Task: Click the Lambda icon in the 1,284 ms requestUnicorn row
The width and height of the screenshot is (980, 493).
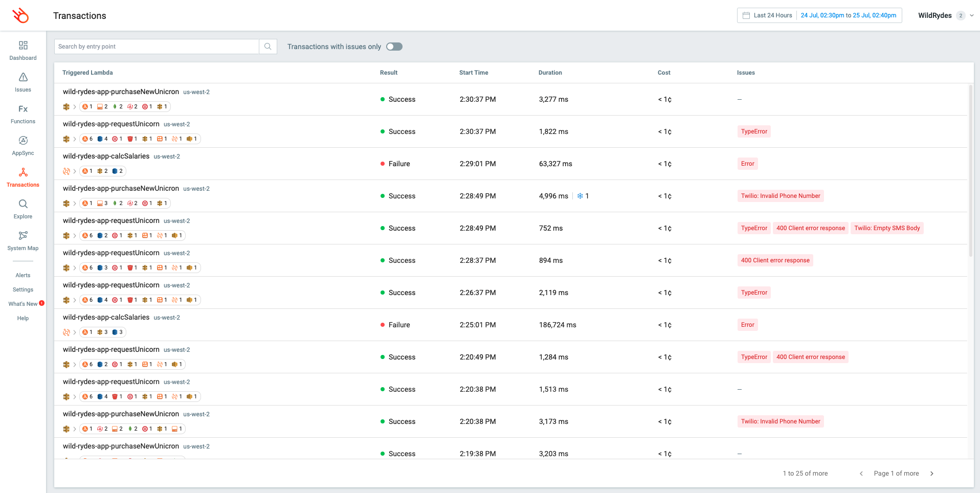Action: (85, 365)
